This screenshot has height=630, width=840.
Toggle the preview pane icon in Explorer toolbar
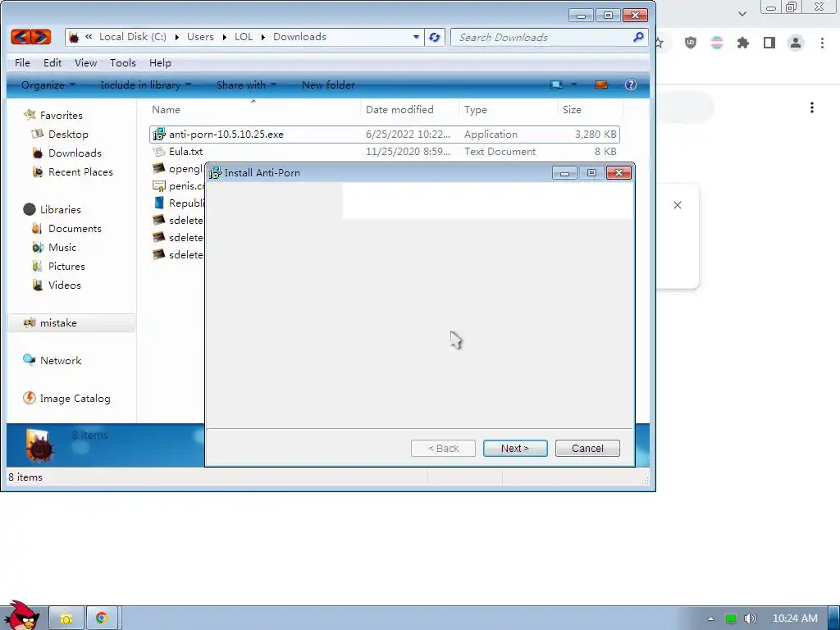point(601,84)
